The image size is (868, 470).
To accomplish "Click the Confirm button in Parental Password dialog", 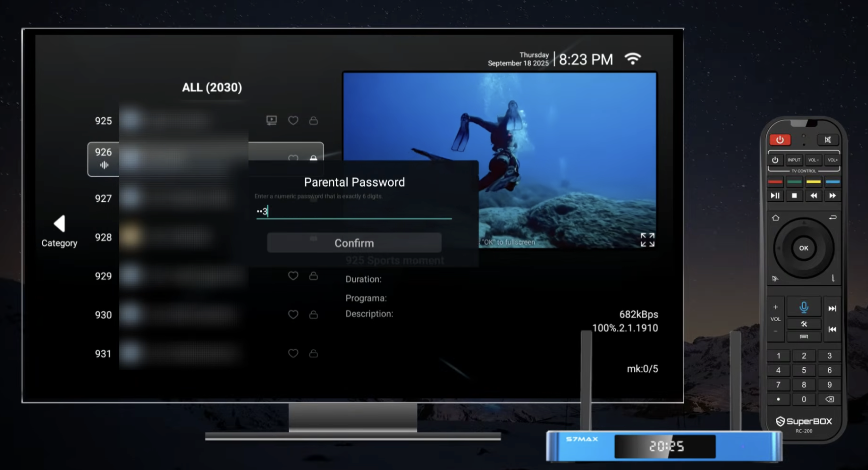I will pyautogui.click(x=354, y=243).
